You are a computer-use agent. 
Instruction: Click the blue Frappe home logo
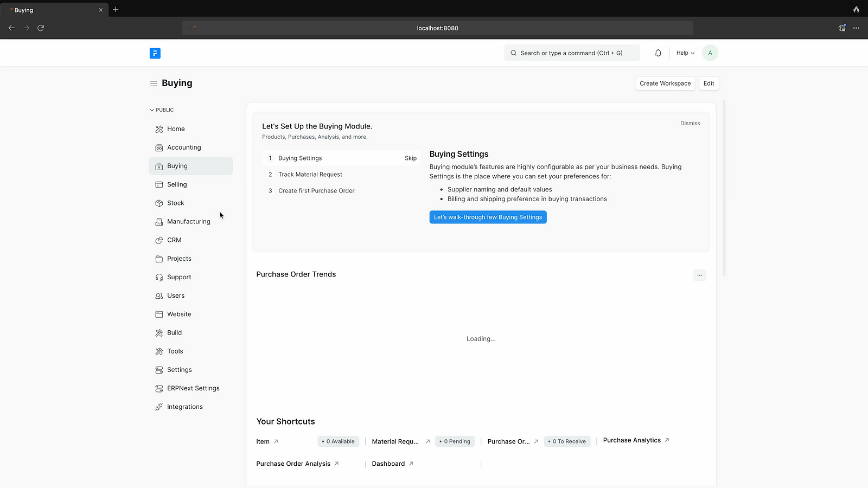coord(155,53)
